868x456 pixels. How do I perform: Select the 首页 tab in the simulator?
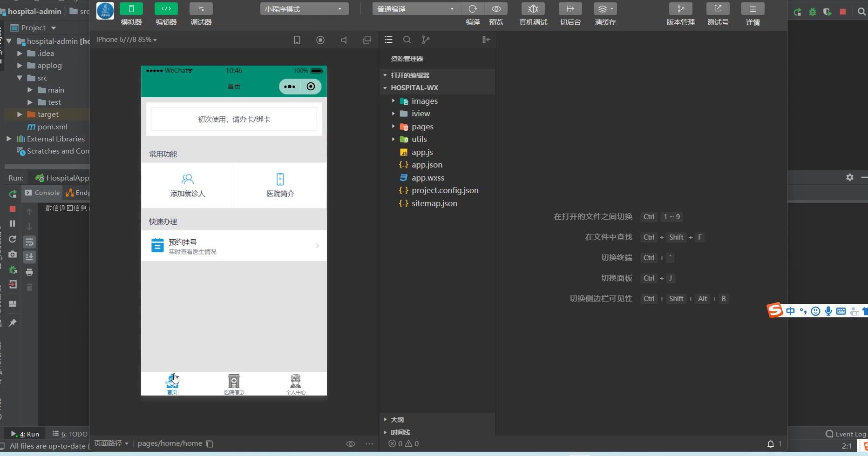172,384
